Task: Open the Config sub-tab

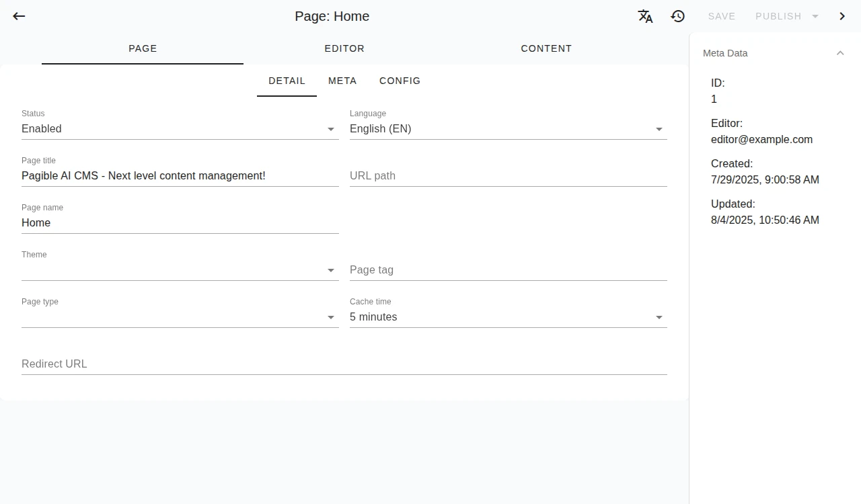Action: [x=400, y=81]
